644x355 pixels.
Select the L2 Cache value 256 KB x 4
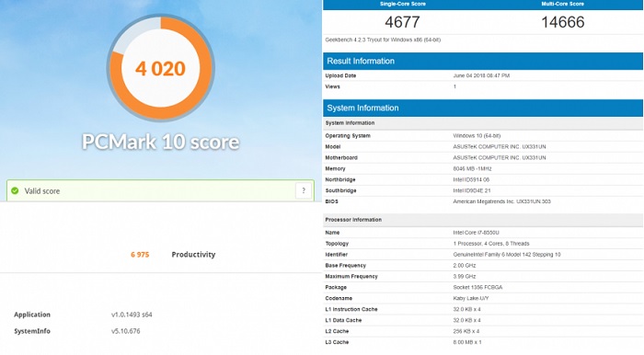tap(466, 331)
